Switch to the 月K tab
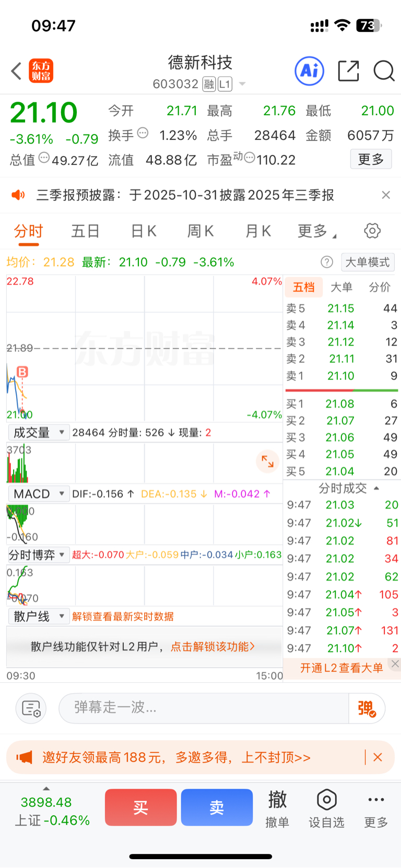The image size is (401, 868). coord(258,231)
